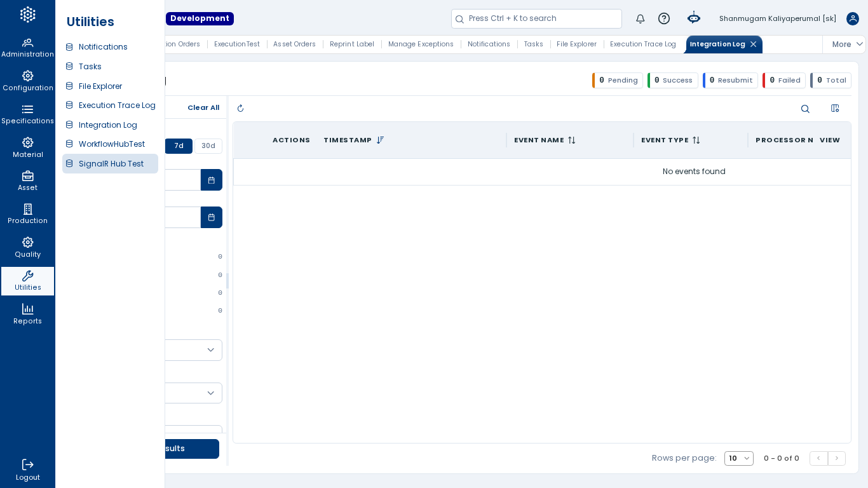Screen dimensions: 868x488
Task: Open the rows per page dropdown
Action: click(739, 458)
